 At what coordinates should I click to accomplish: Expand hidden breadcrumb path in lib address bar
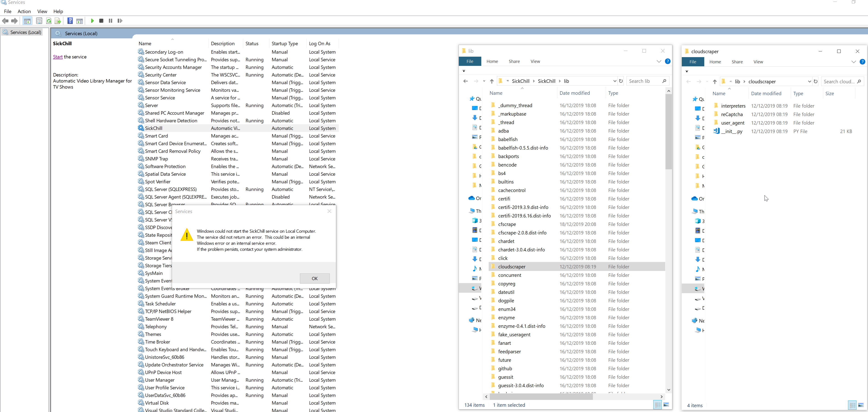click(x=507, y=81)
